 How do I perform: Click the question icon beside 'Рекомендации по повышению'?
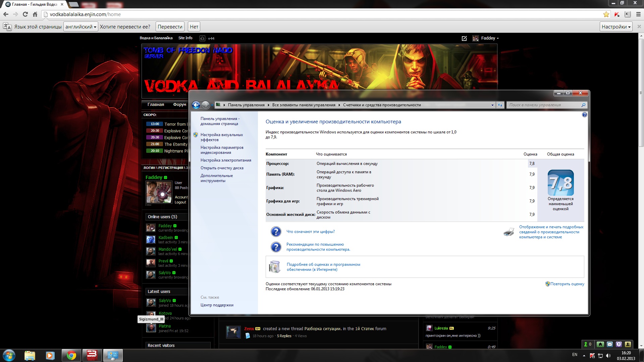pos(276,247)
